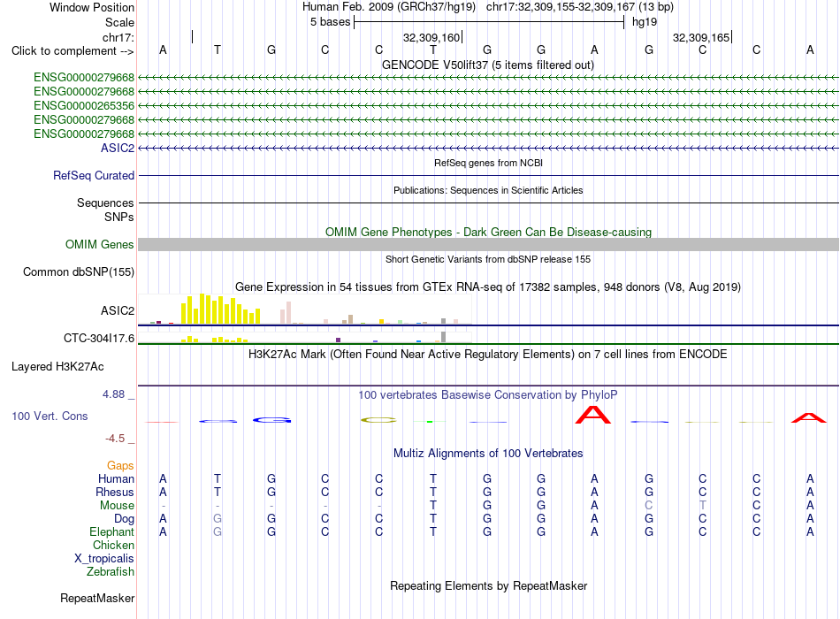The image size is (840, 619).
Task: Click the tallest pink bar in ASIC2 chart
Action: point(289,313)
